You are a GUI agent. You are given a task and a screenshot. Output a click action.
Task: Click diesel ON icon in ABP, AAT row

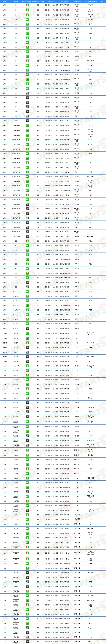click(27, 236)
